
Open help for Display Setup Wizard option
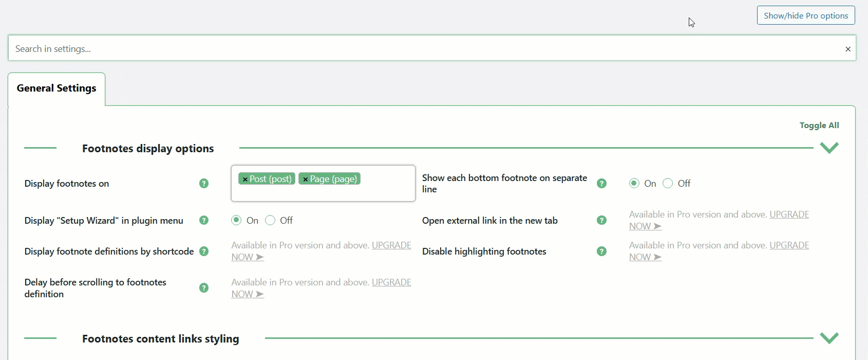[x=204, y=221]
